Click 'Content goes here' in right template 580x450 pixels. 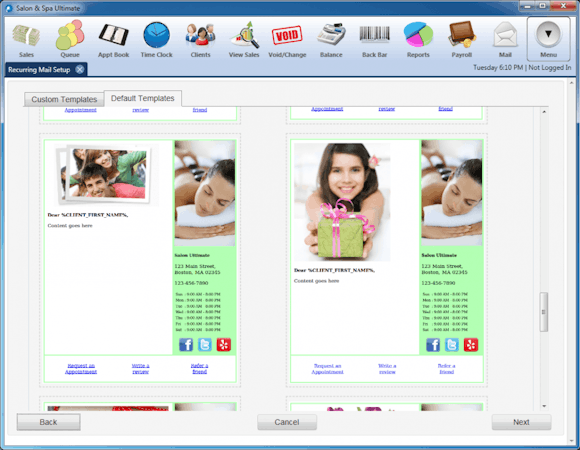pyautogui.click(x=316, y=281)
